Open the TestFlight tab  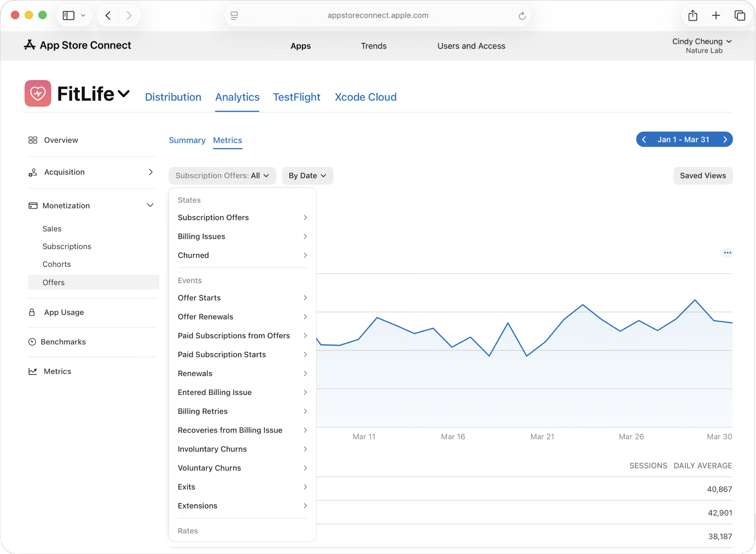(x=297, y=97)
